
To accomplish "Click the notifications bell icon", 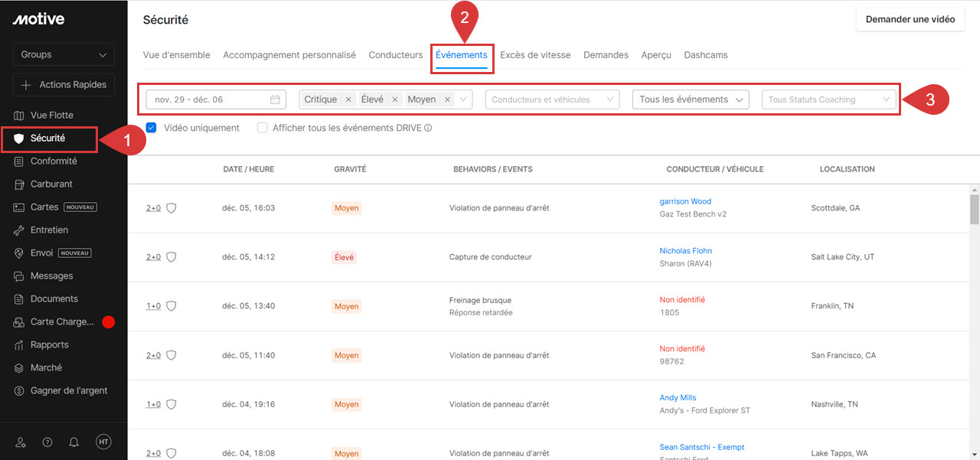I will click(74, 442).
